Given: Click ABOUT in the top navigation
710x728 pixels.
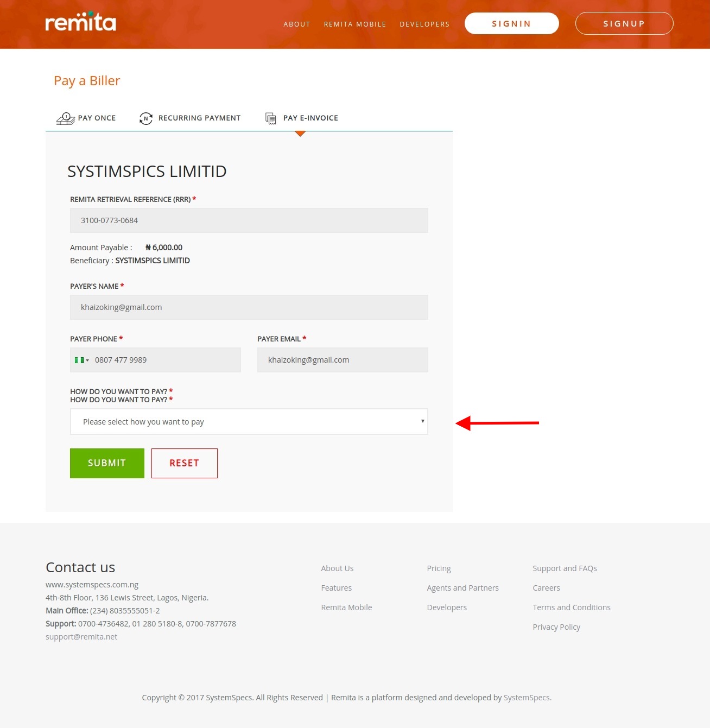Looking at the screenshot, I should [x=297, y=24].
